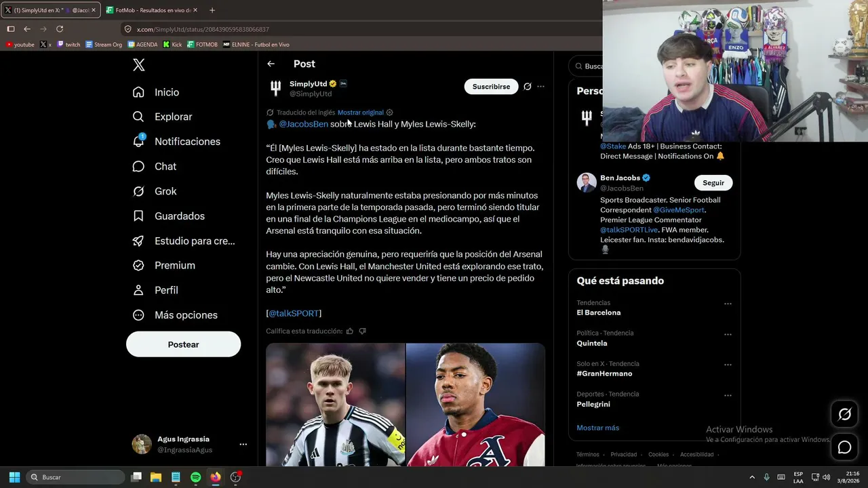The image size is (868, 488).
Task: Toggle the browser sidebar button
Action: [11, 29]
